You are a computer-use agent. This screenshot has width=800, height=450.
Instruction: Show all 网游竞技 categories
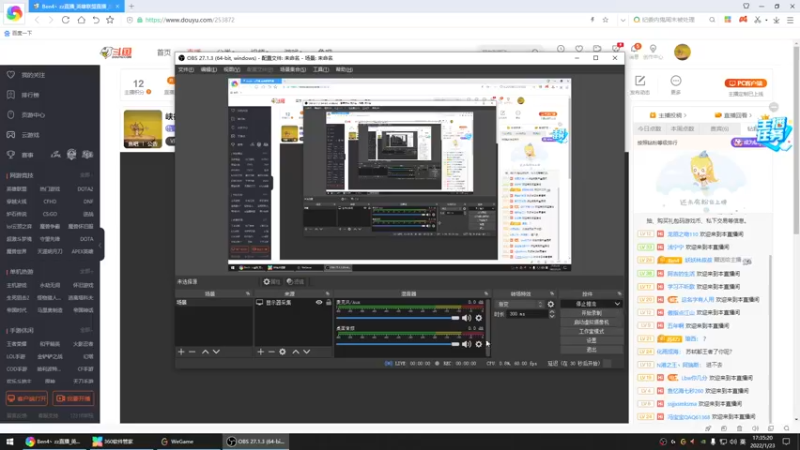pos(86,175)
